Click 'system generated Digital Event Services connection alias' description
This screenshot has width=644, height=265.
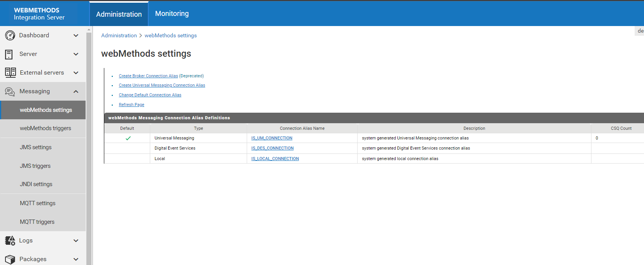pos(416,148)
